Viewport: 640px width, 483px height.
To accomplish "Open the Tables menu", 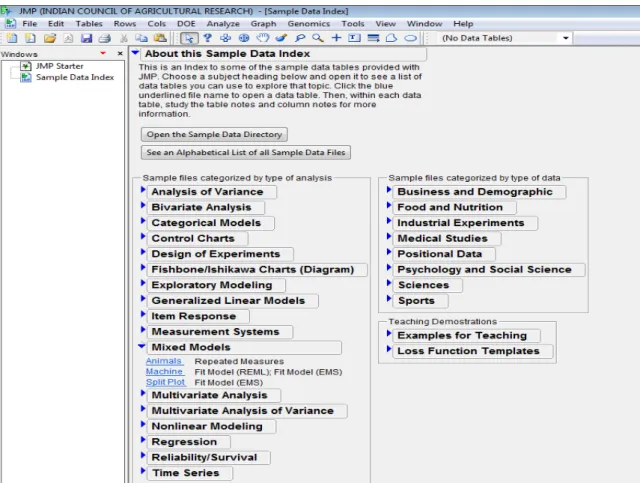I will pyautogui.click(x=89, y=24).
